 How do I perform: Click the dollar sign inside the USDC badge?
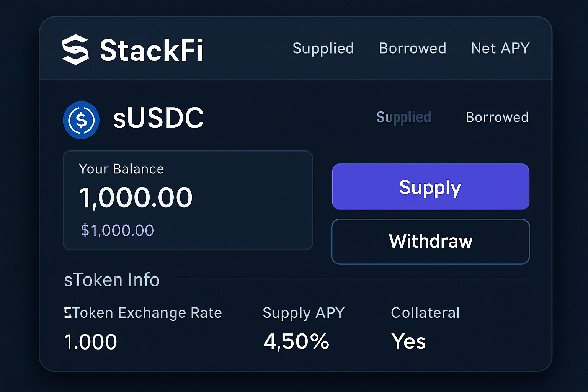point(81,120)
